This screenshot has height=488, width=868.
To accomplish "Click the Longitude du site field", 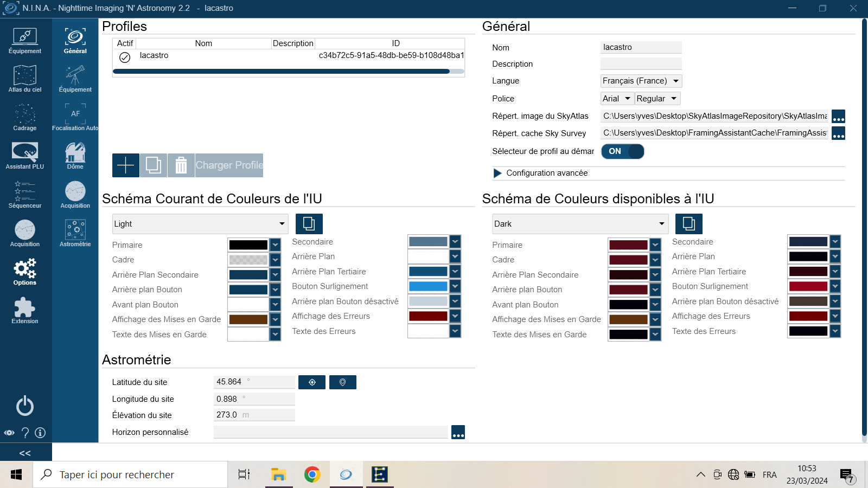I will [254, 399].
